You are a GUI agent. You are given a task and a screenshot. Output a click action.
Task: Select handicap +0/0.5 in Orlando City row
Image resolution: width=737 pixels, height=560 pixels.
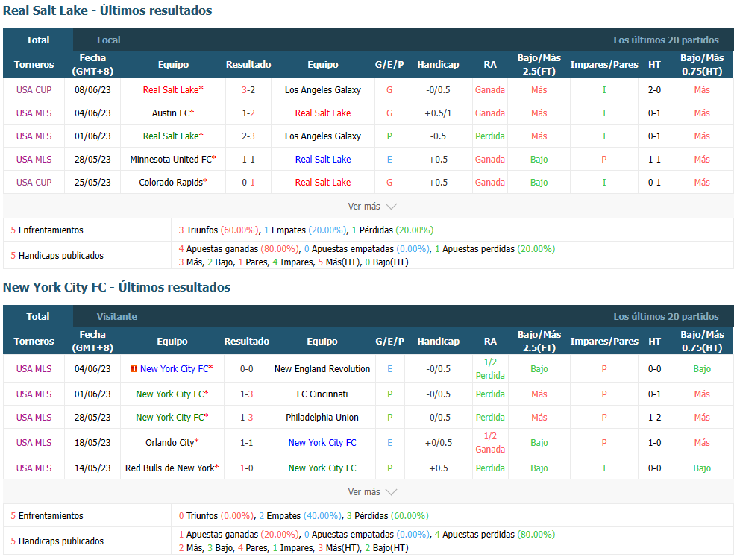click(438, 442)
